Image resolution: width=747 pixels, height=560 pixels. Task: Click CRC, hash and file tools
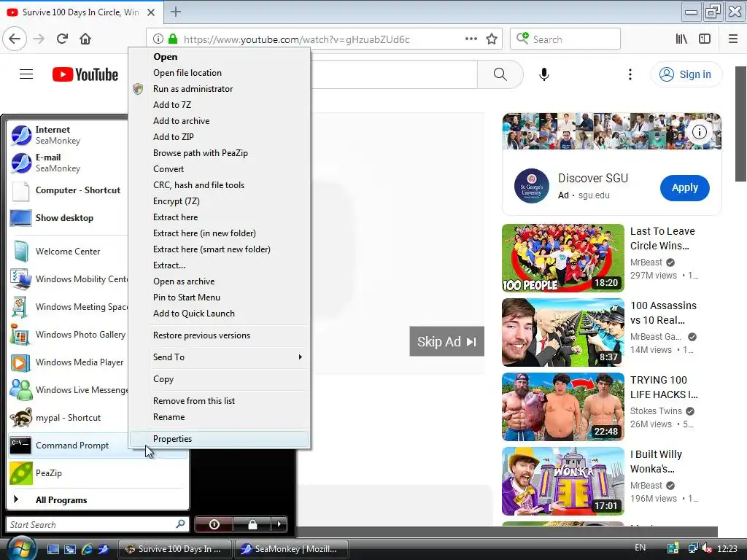(219, 185)
